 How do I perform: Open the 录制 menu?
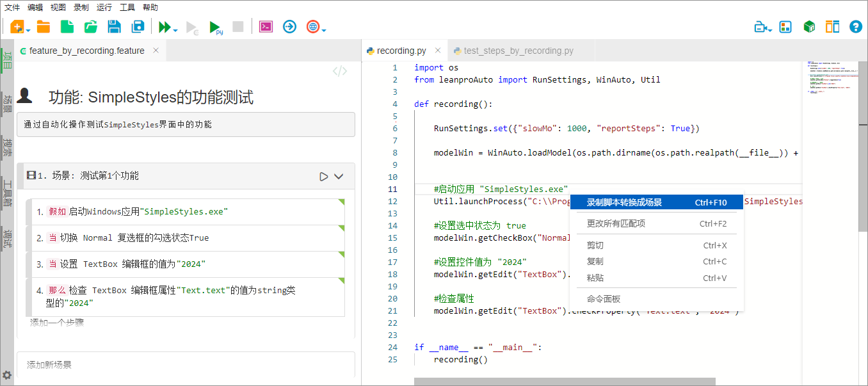pos(81,8)
